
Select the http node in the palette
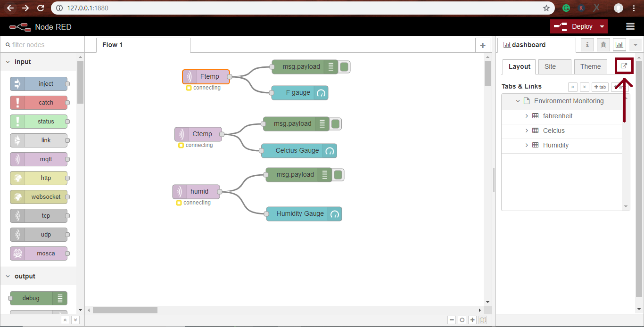(39, 178)
